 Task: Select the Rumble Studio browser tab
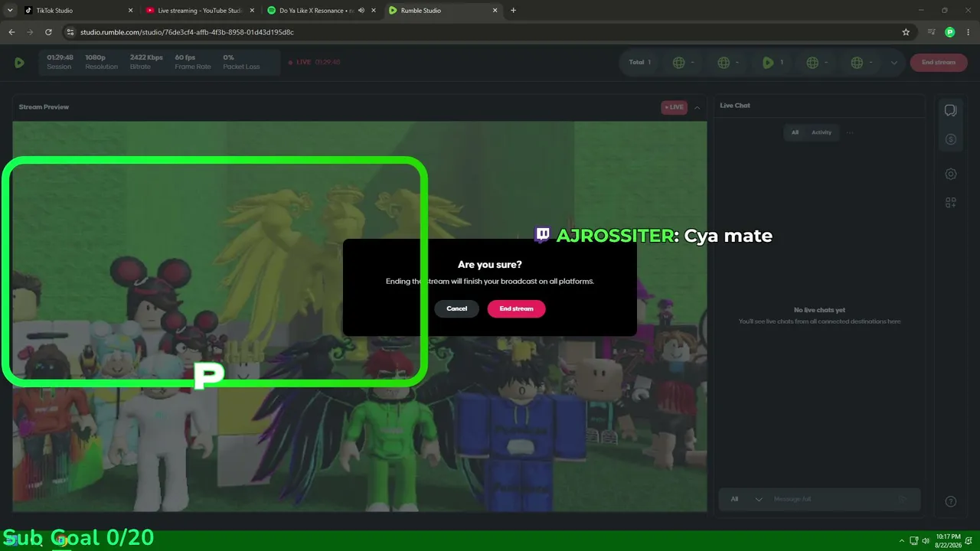443,11
